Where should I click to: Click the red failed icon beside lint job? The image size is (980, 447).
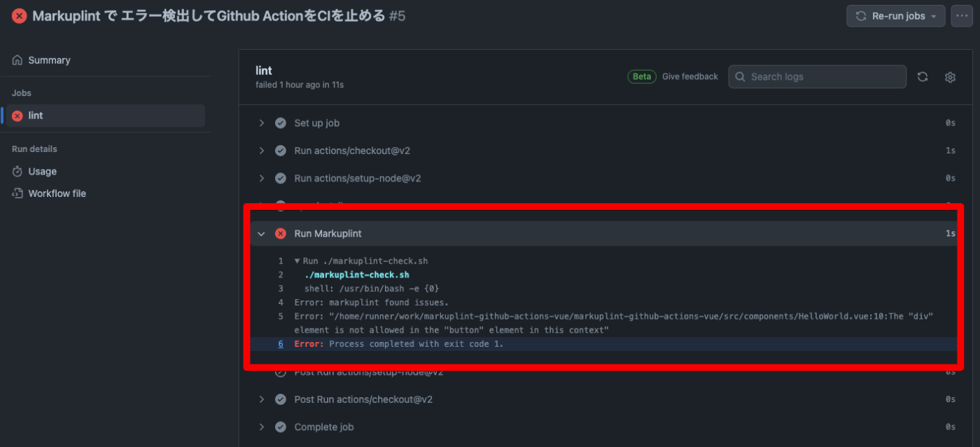(17, 116)
